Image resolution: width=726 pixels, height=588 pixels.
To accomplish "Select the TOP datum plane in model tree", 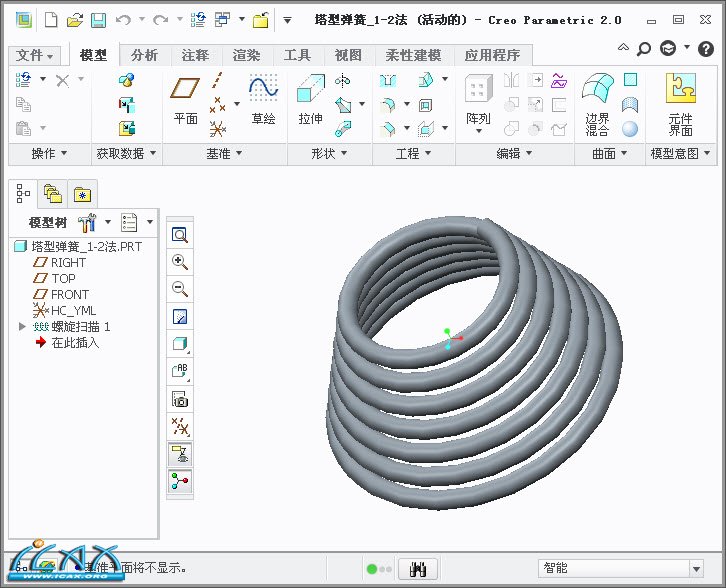I will 54,278.
